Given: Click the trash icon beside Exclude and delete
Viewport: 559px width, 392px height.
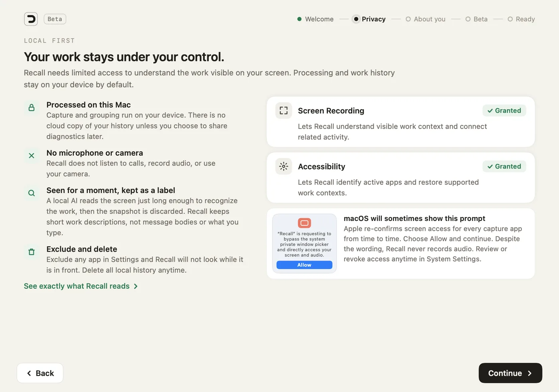Looking at the screenshot, I should point(32,252).
